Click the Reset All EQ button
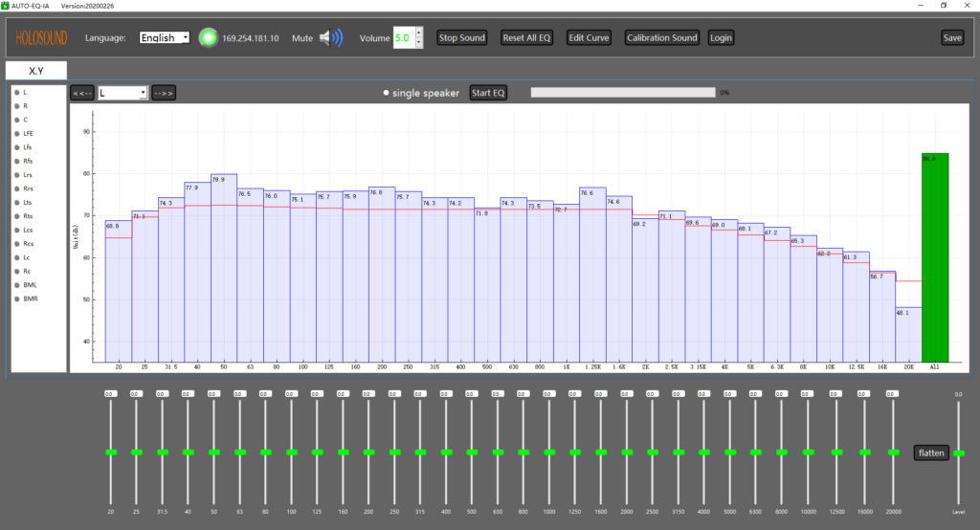Viewport: 980px width, 530px height. pos(526,38)
